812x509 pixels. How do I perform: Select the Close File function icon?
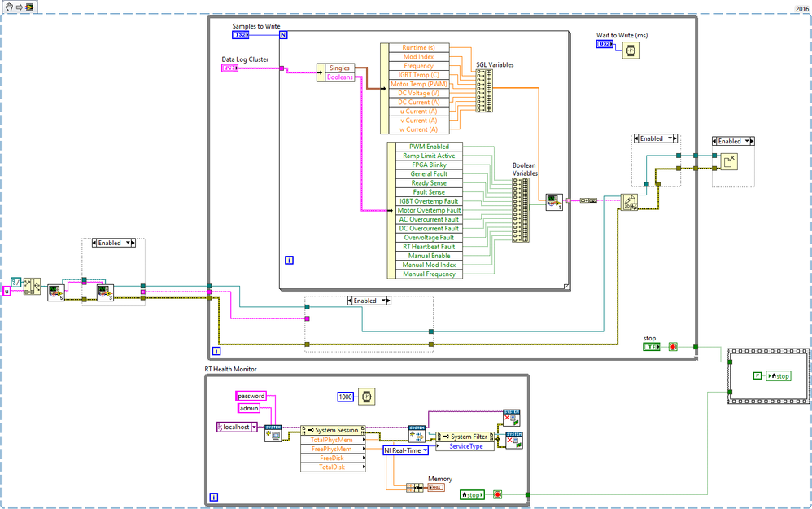point(729,162)
